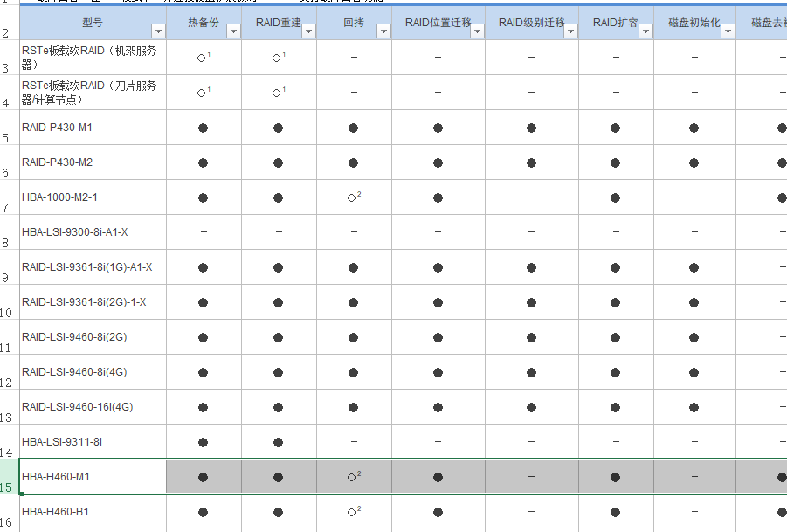
Task: Select the RAID-P430-M2 cell
Action: pos(93,162)
